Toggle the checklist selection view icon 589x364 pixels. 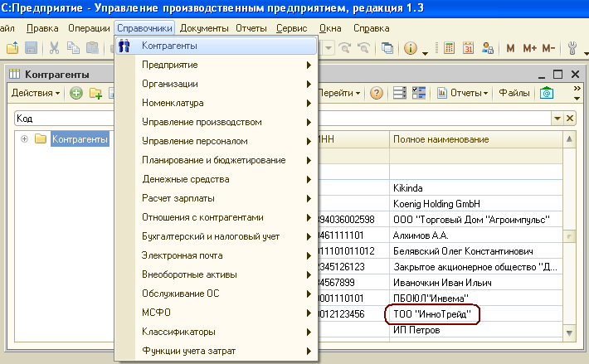tap(418, 93)
